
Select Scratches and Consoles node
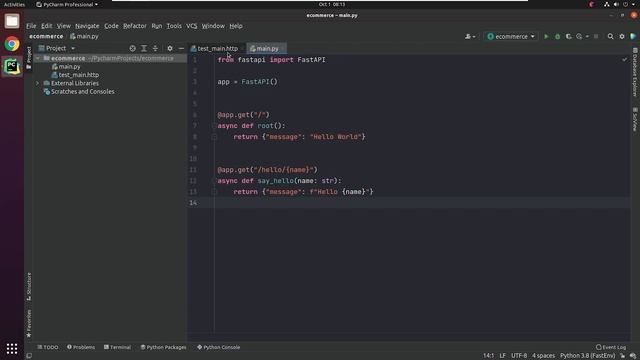[79, 92]
